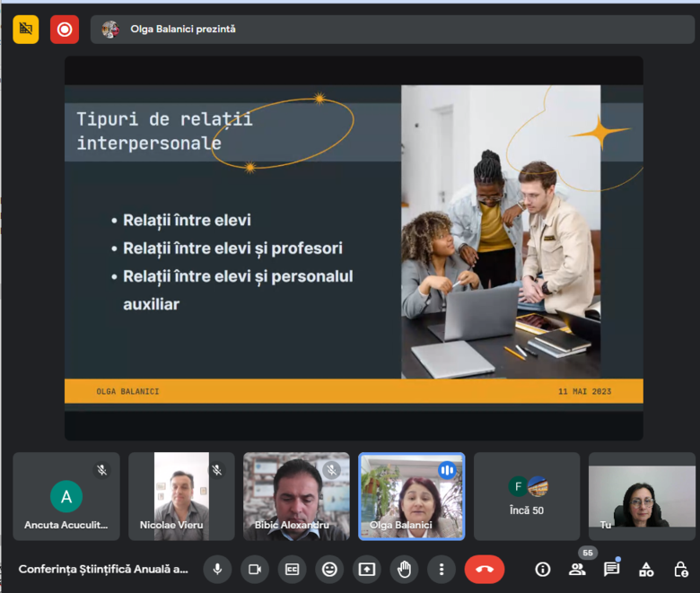This screenshot has height=593, width=700.
Task: Raise your hand in the meeting
Action: coord(404,569)
